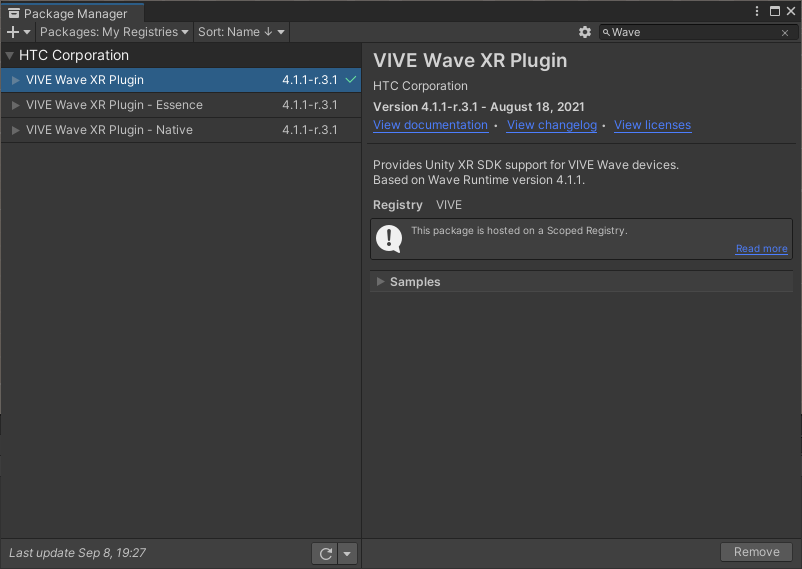
Task: Click the refresh package list icon
Action: tap(324, 553)
